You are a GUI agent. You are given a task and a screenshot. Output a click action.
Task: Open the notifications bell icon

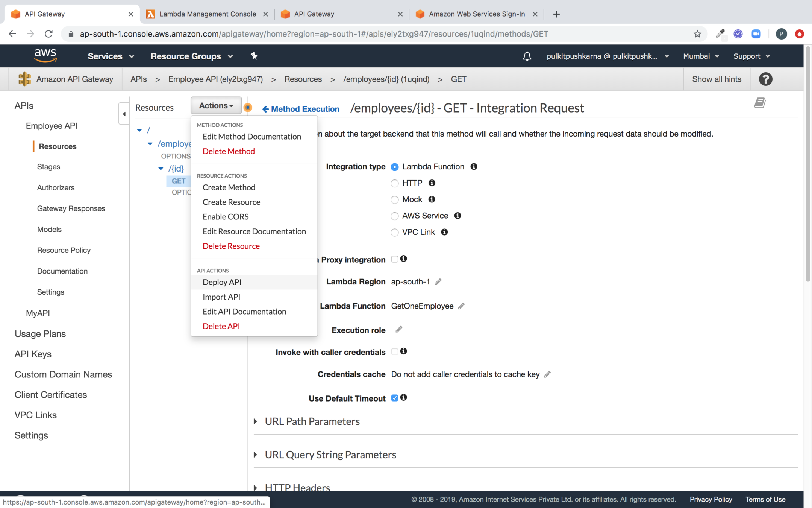click(x=527, y=56)
